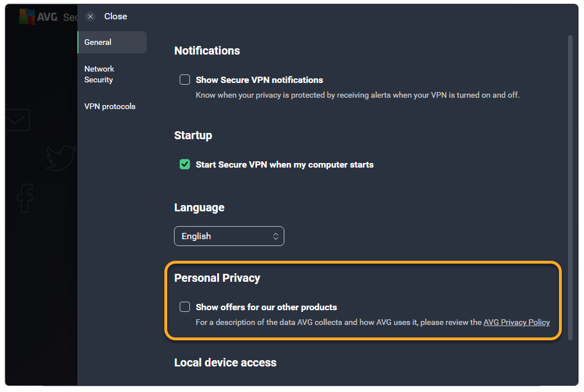Select the VPN protocols tab

[110, 106]
